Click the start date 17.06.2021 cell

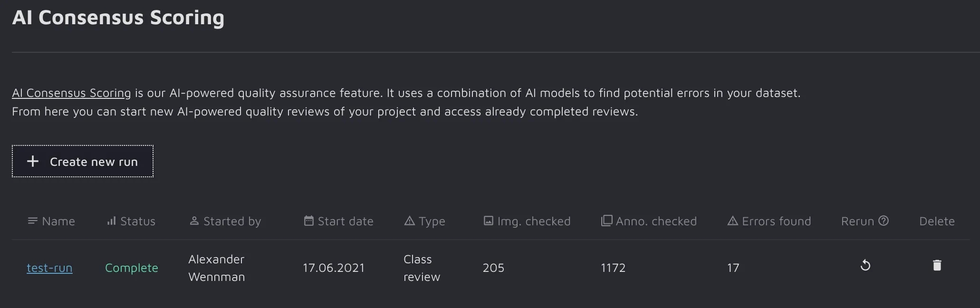tap(334, 268)
